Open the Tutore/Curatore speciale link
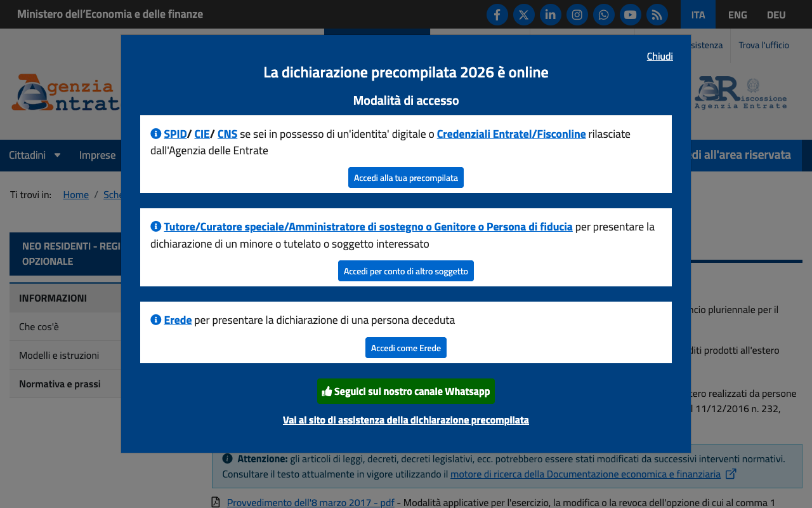 click(368, 227)
